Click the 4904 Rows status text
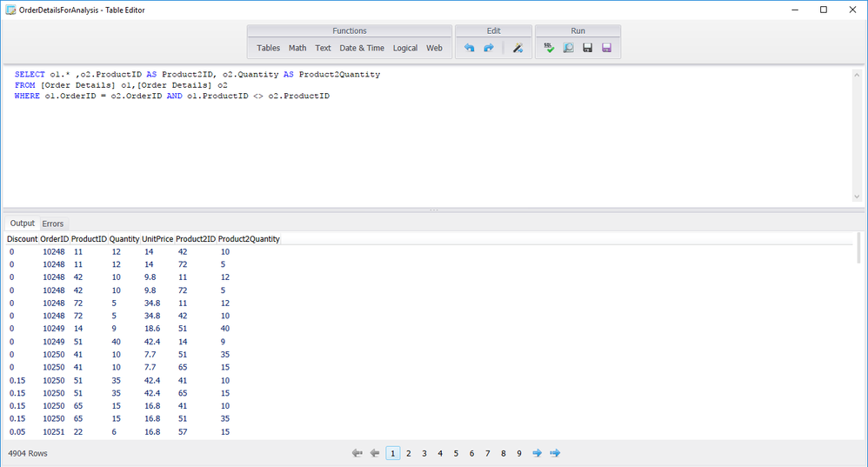 click(28, 453)
